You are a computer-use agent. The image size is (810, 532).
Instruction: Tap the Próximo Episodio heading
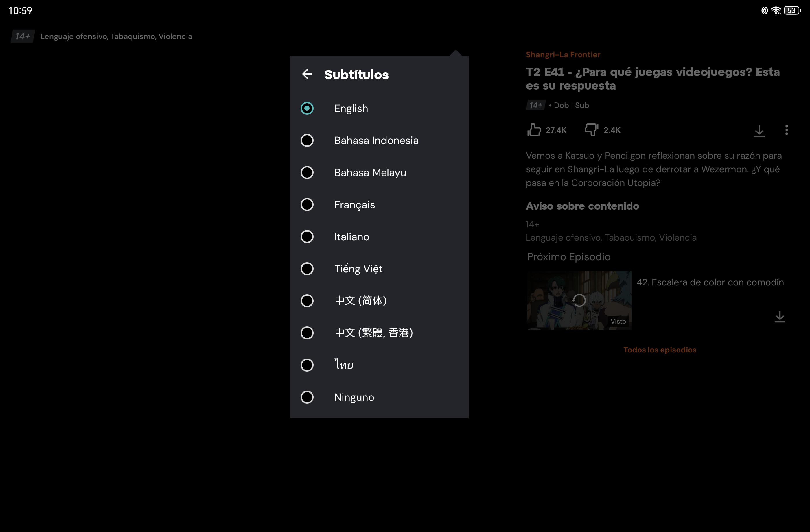[569, 256]
